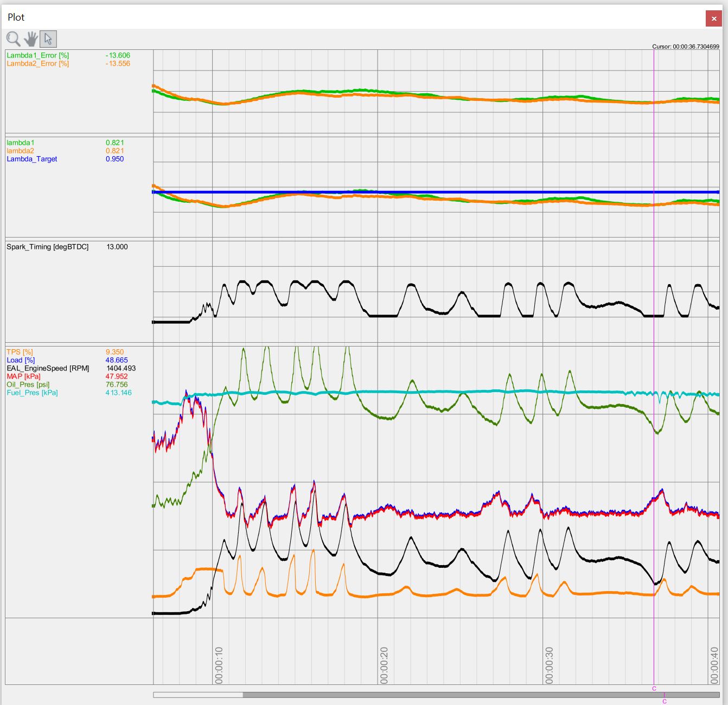Screen dimensions: 728x705
Task: Activate the hand pan tool
Action: 31,39
